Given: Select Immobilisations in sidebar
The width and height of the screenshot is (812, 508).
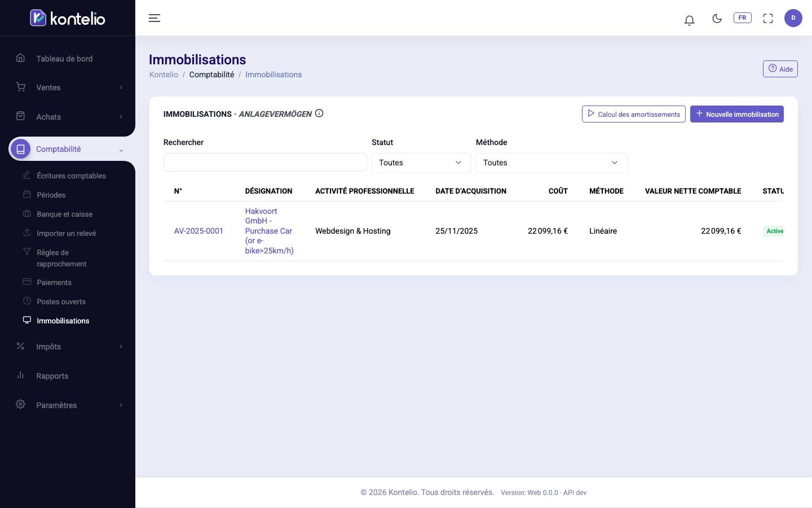Looking at the screenshot, I should (63, 321).
